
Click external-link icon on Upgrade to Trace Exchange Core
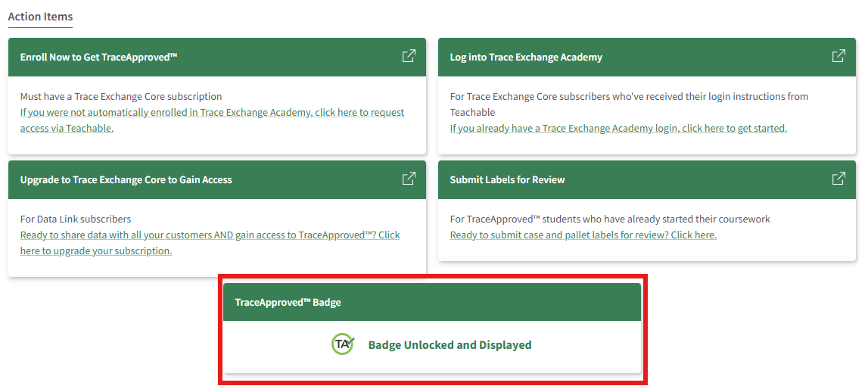point(409,179)
